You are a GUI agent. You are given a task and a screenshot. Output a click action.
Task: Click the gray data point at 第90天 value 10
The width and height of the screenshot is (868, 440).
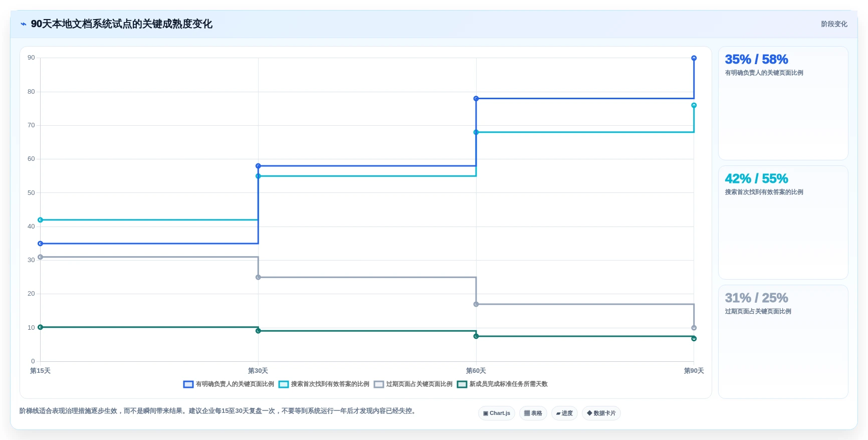click(x=694, y=328)
